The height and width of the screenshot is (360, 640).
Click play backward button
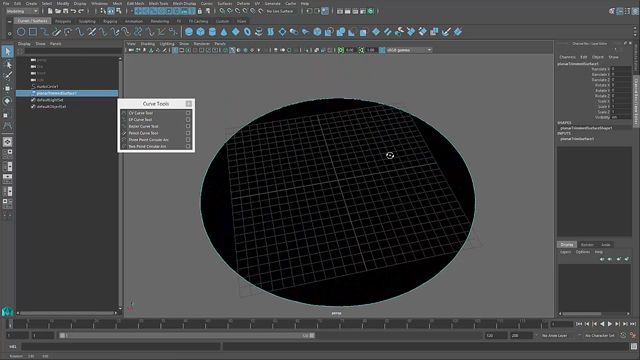click(x=602, y=324)
